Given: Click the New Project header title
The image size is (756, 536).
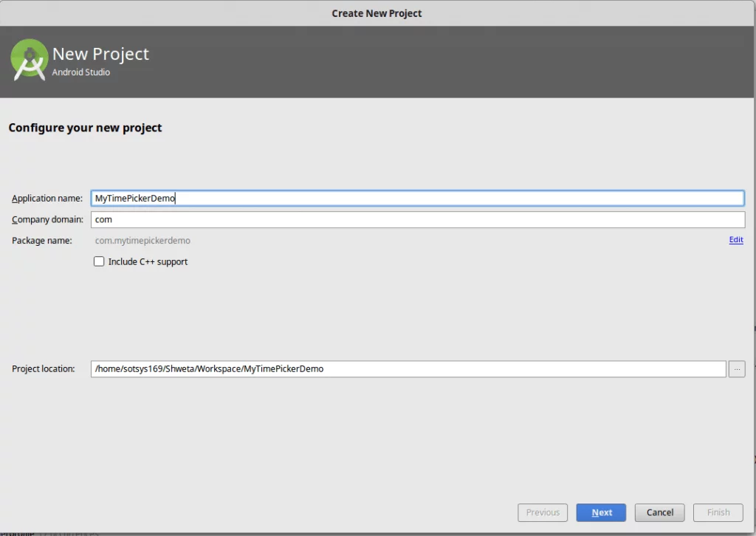Looking at the screenshot, I should (x=100, y=54).
